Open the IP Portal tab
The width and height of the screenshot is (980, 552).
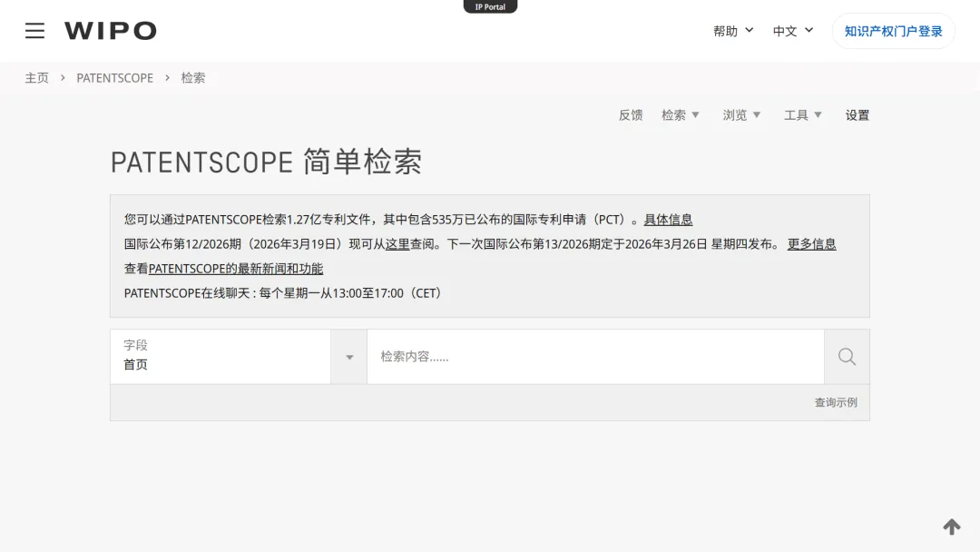point(490,7)
